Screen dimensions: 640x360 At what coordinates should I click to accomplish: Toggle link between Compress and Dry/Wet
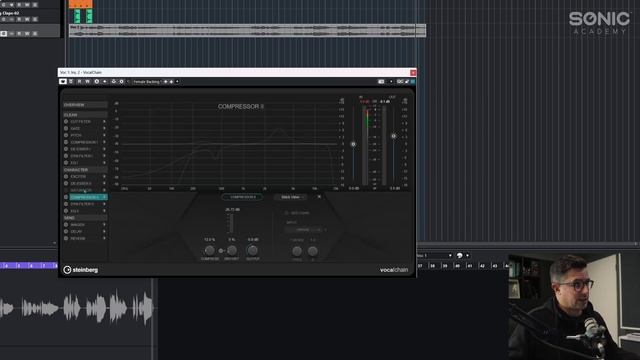point(221,251)
